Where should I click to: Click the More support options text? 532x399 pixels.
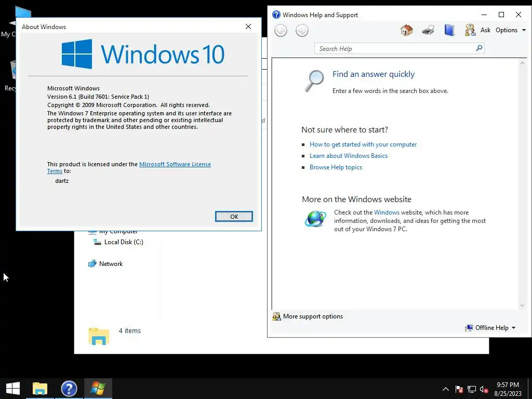pyautogui.click(x=313, y=316)
